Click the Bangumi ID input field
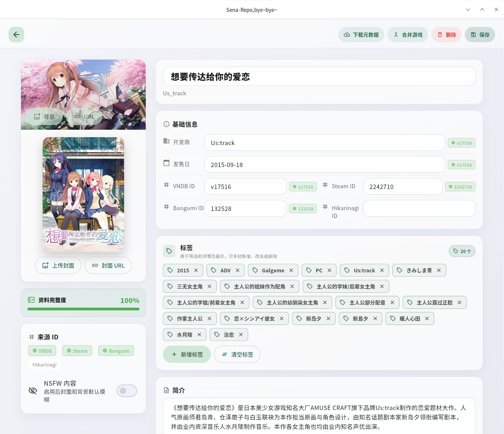The image size is (504, 434). (245, 208)
